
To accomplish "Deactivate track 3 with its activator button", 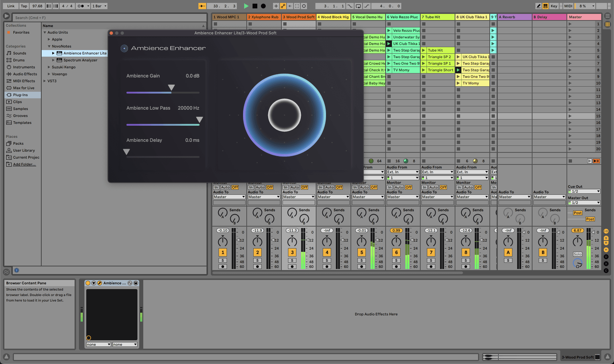I will [x=292, y=252].
